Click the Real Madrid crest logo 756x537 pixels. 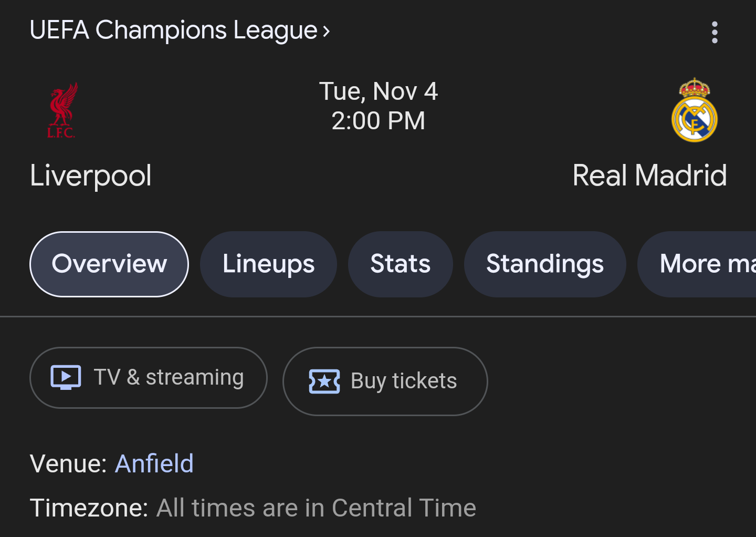694,110
